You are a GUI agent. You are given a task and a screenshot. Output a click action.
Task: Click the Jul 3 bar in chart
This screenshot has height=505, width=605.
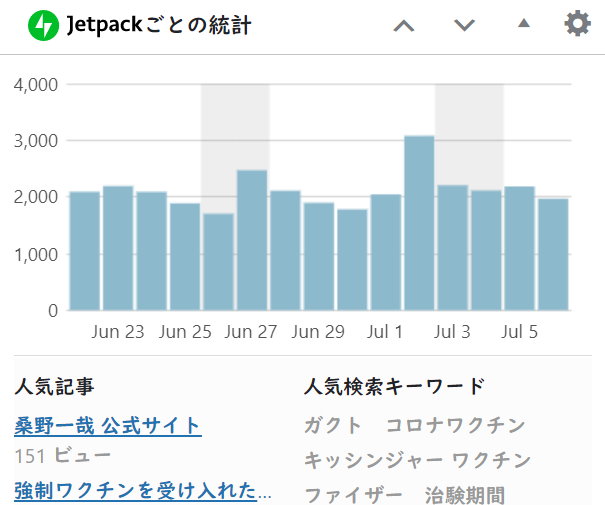tap(452, 248)
